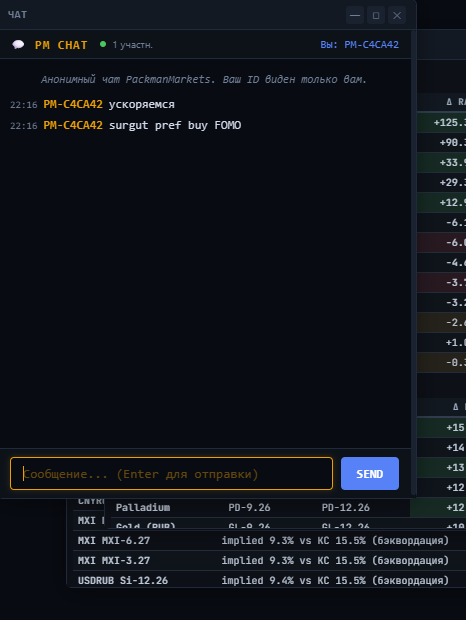Viewport: 466px width, 620px height.
Task: Click the +90 value in background table
Action: coord(453,142)
